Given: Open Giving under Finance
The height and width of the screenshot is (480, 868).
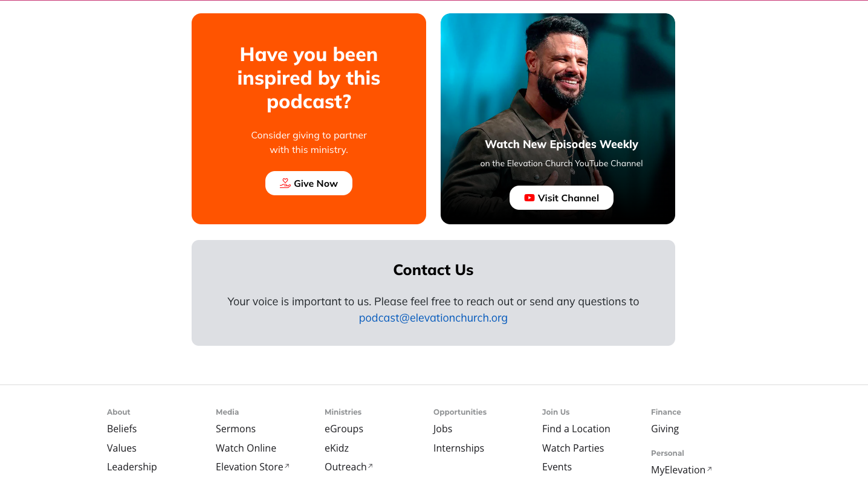Looking at the screenshot, I should pos(665,429).
